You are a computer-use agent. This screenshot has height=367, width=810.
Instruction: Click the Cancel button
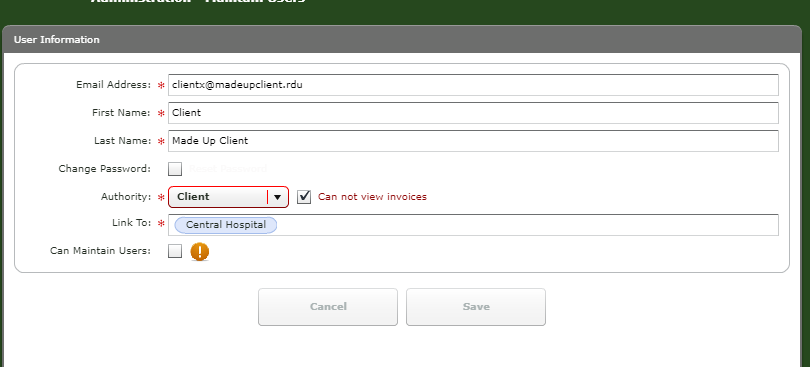[x=328, y=307]
